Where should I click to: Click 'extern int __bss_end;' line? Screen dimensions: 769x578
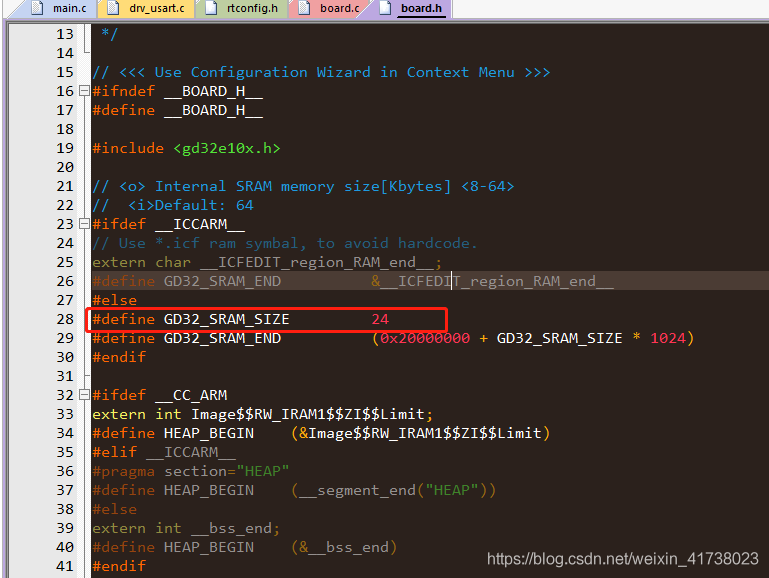[186, 528]
